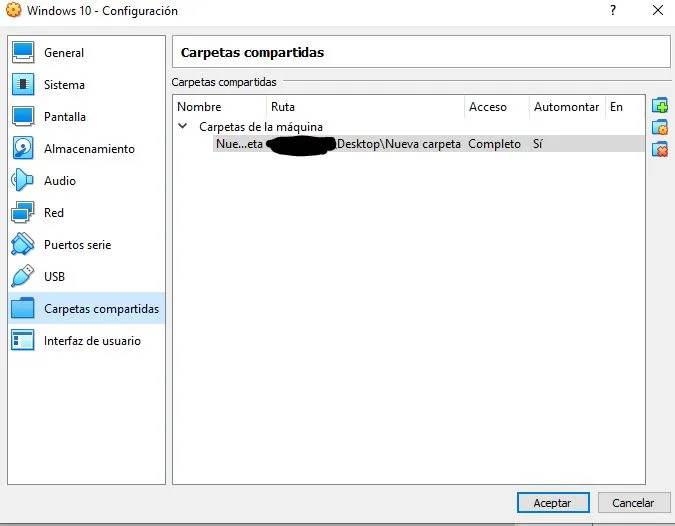The width and height of the screenshot is (675, 526).
Task: Switch to Sistema settings section
Action: (x=87, y=85)
